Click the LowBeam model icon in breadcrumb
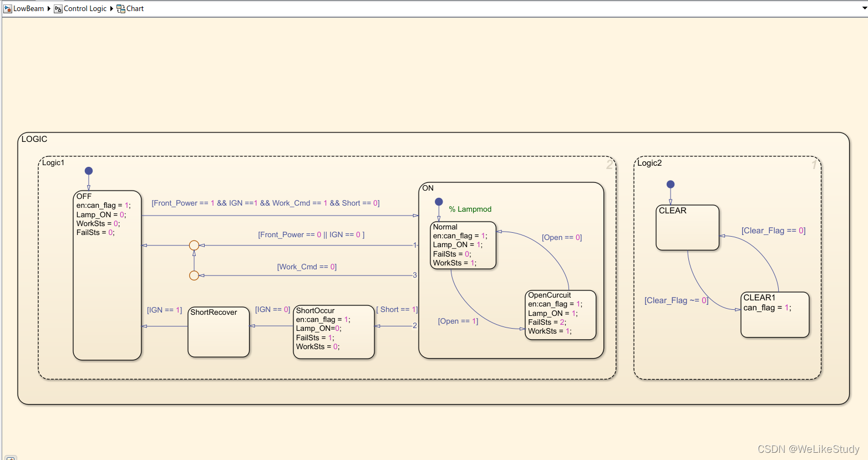This screenshot has width=868, height=460. point(8,9)
